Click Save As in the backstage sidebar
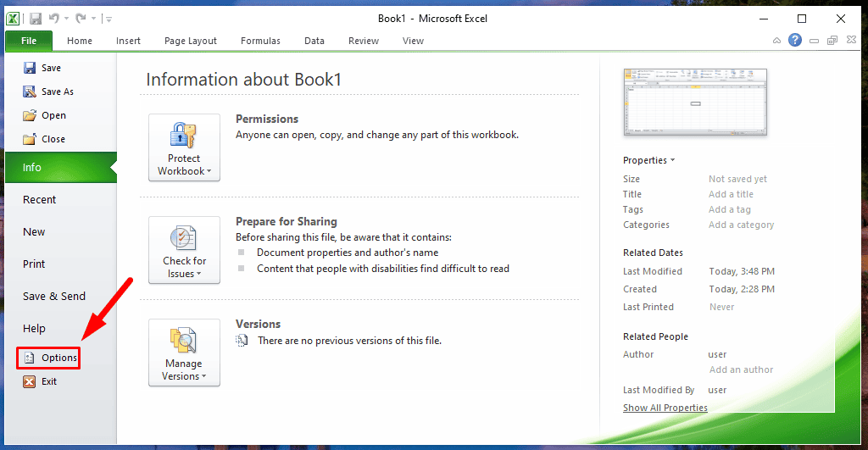The width and height of the screenshot is (868, 450). tap(57, 92)
